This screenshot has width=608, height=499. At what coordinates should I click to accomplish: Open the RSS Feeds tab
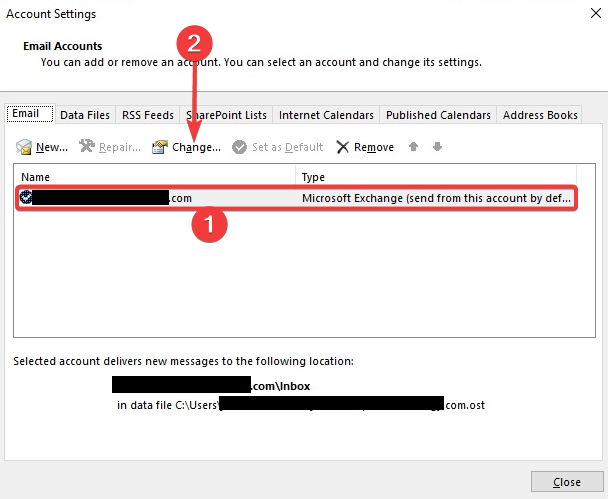tap(148, 115)
